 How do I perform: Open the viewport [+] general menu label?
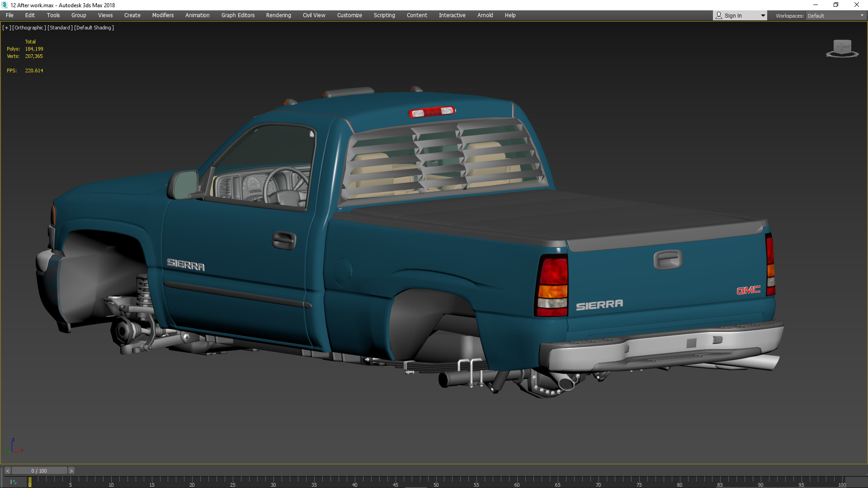7,28
